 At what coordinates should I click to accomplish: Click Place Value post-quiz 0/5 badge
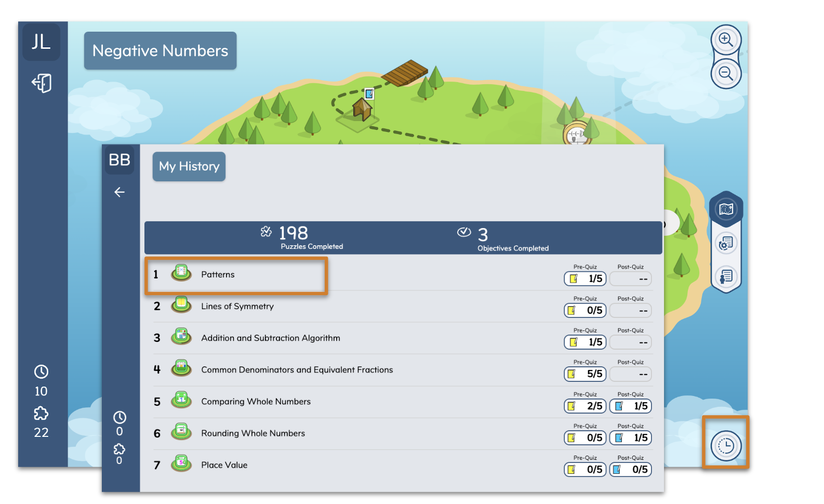(x=630, y=470)
